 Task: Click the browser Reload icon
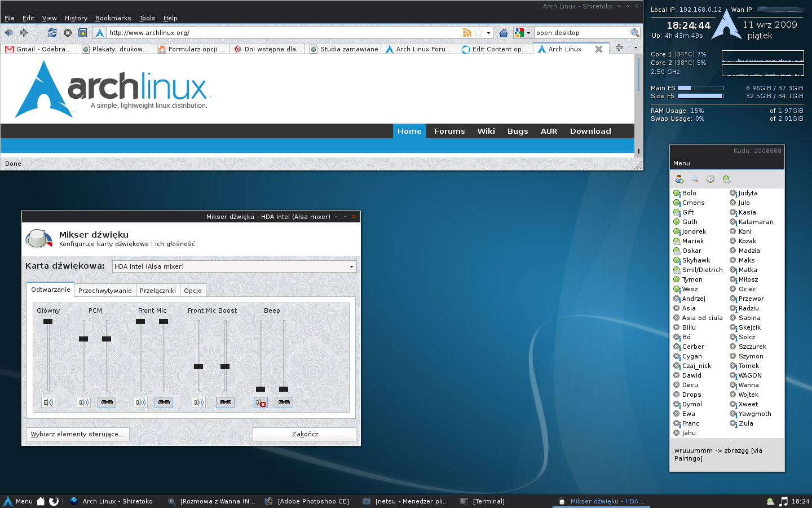point(52,33)
